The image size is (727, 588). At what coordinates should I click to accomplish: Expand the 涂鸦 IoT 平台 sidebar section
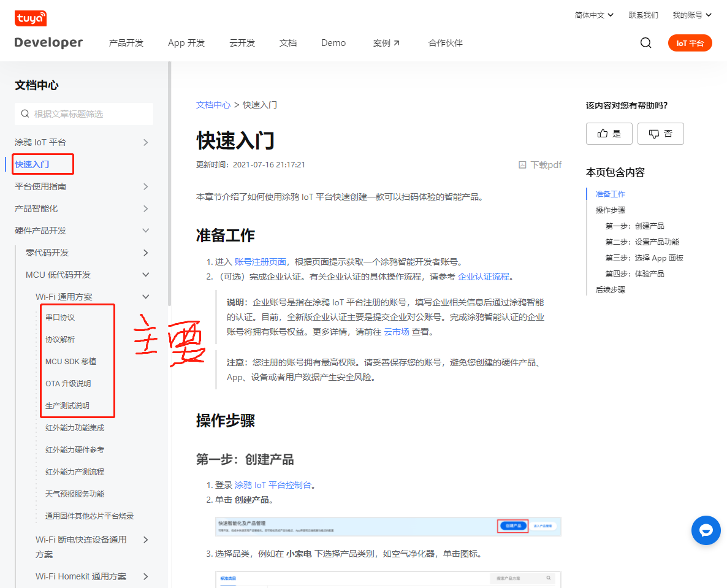pos(146,142)
